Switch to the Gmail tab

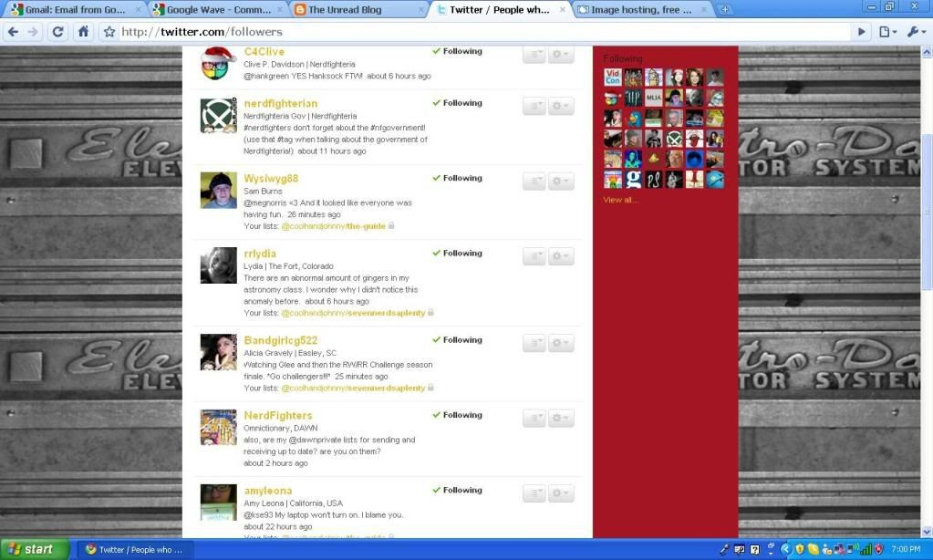[74, 9]
